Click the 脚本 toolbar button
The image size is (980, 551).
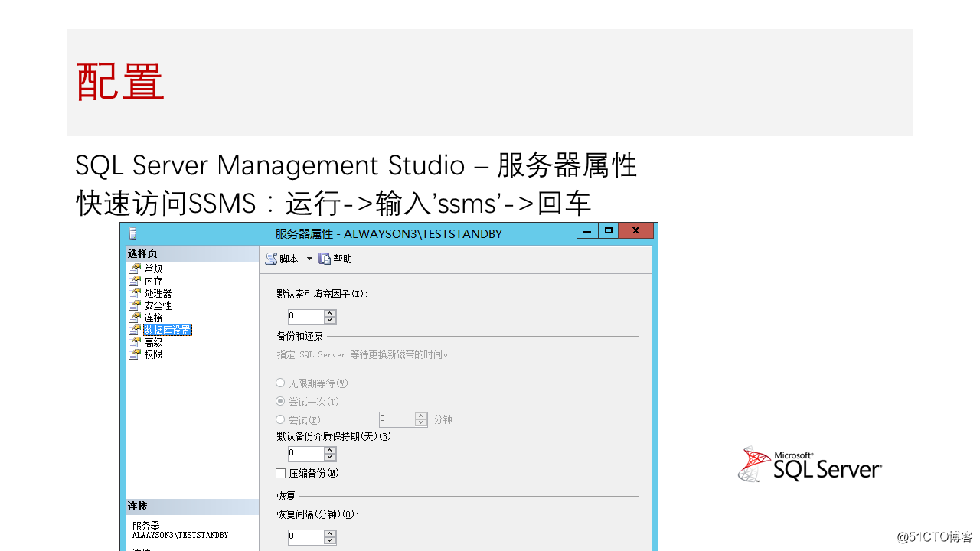tap(282, 259)
